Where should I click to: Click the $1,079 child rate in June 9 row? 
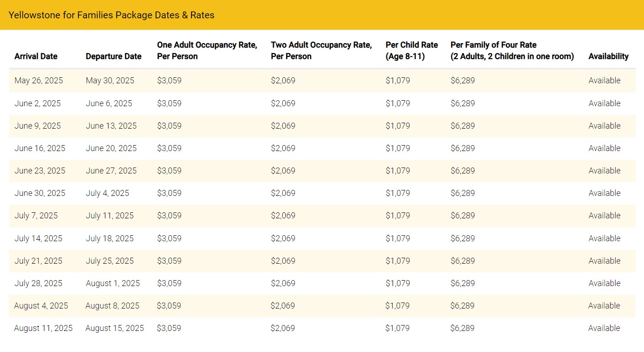(398, 126)
